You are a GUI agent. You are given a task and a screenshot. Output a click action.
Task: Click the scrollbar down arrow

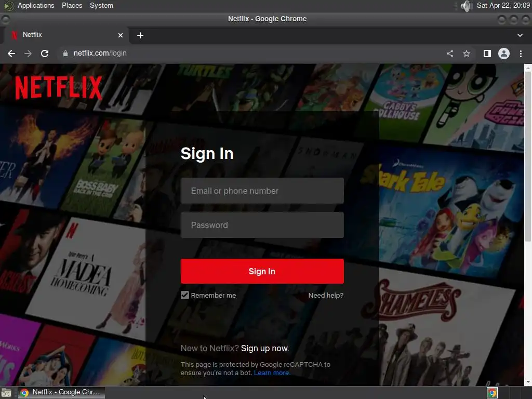(x=528, y=382)
